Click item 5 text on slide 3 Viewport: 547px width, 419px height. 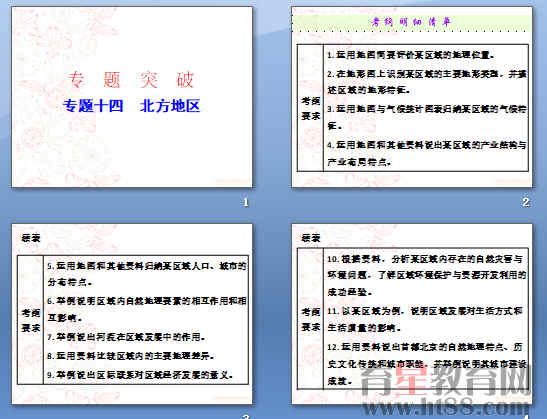click(x=147, y=274)
